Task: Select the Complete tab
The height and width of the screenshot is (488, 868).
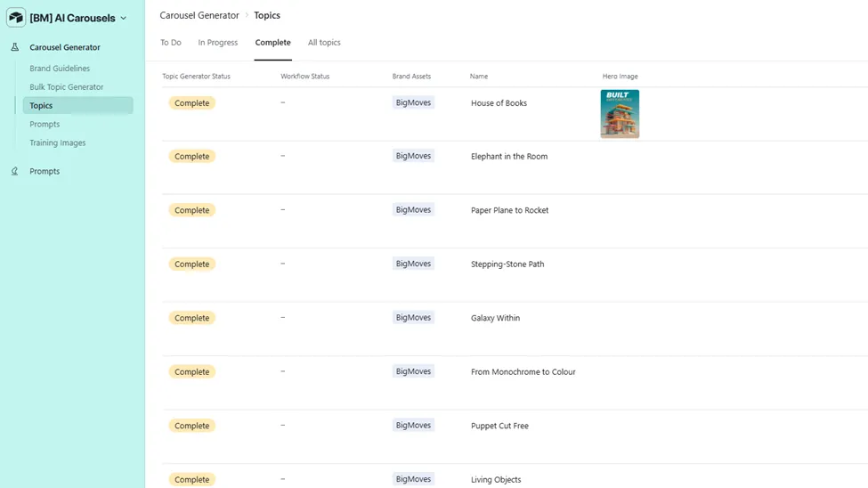Action: (273, 43)
